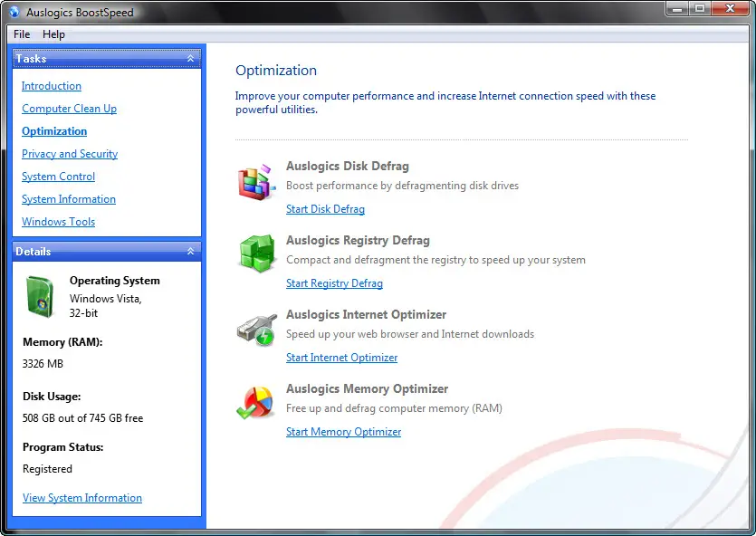The height and width of the screenshot is (536, 756).
Task: Minimize the BoostSpeed window
Action: (x=678, y=9)
